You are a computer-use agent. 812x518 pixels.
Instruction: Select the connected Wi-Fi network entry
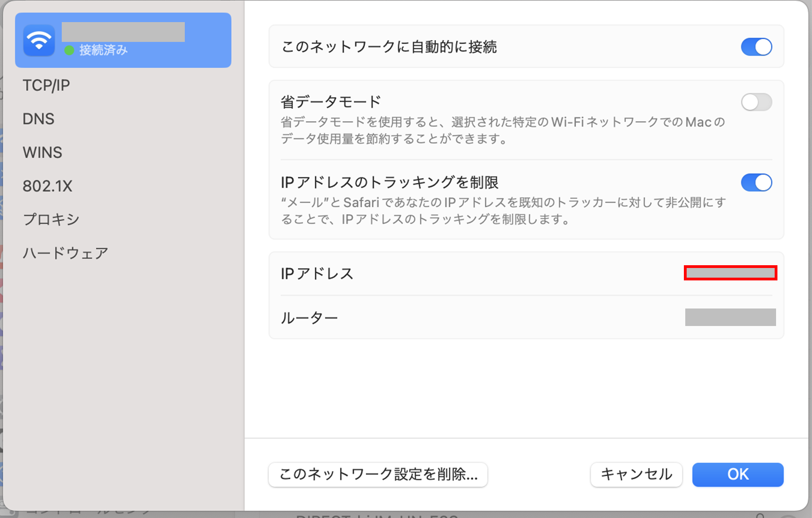[x=123, y=40]
